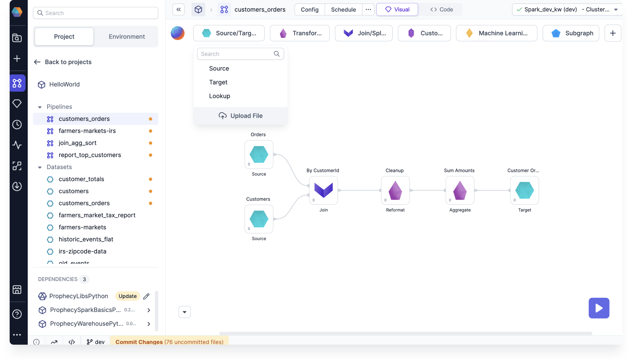Switch to Visual view toggle
Image resolution: width=632 pixels, height=364 pixels.
(x=397, y=9)
